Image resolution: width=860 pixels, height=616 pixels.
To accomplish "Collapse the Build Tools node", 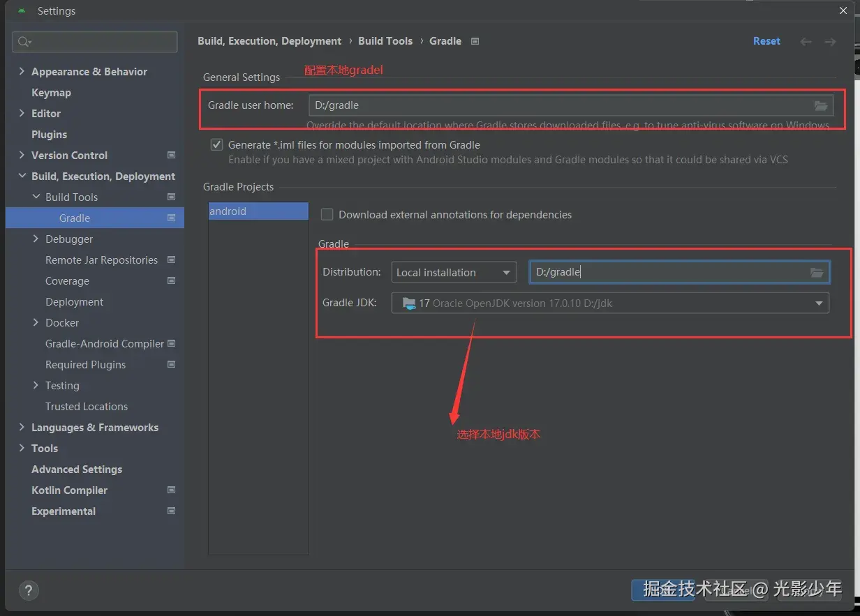I will [x=36, y=197].
